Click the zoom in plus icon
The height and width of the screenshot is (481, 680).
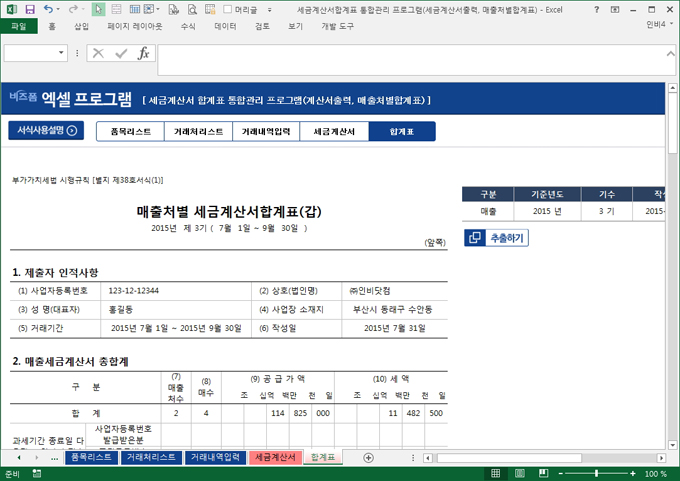click(x=632, y=473)
